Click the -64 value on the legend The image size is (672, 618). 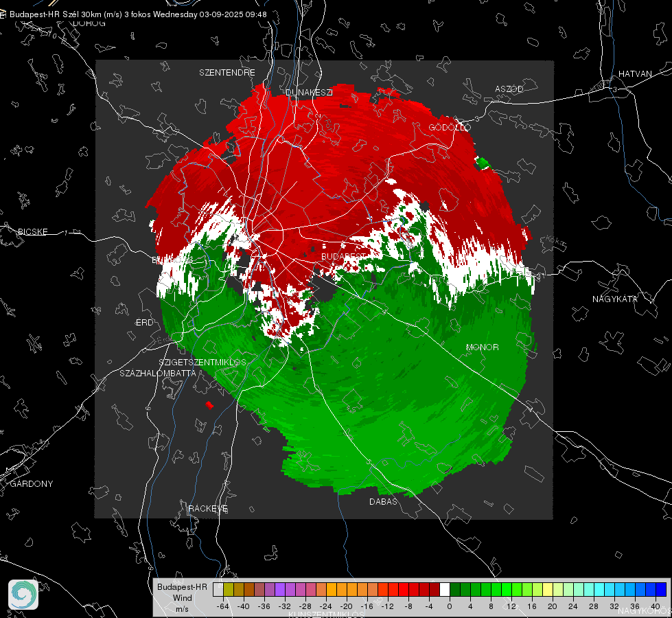pyautogui.click(x=222, y=606)
